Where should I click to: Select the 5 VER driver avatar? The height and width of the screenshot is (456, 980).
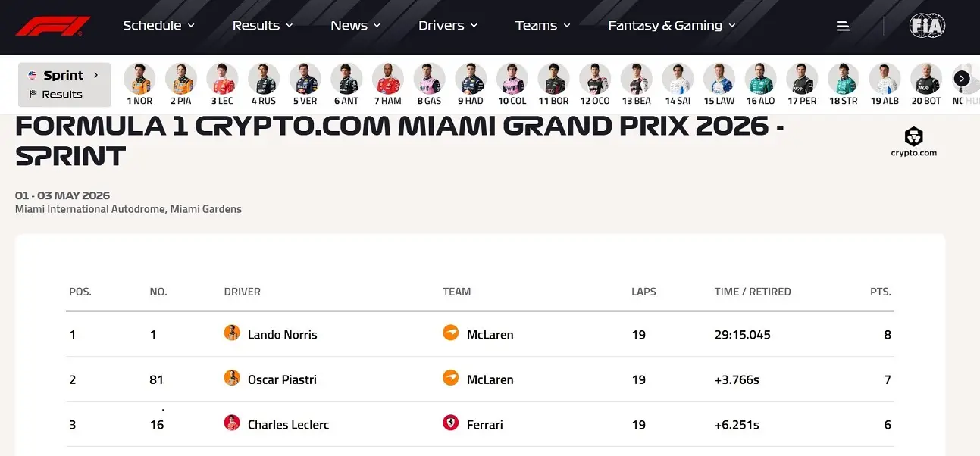305,79
